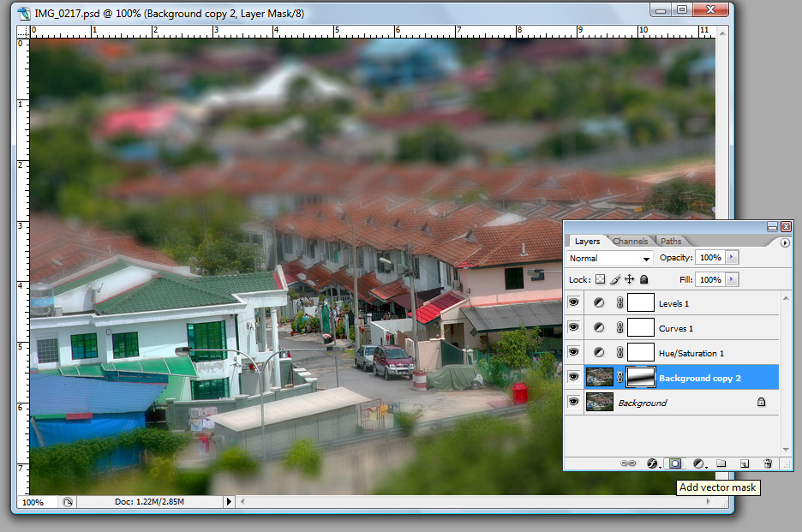Open the Normal blend mode dropdown

609,258
